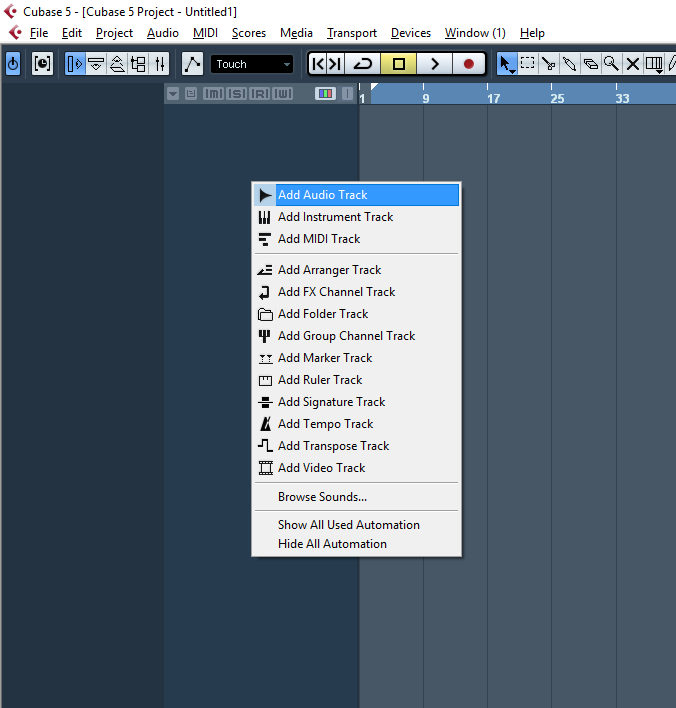
Task: Click the track color palette button
Action: pos(325,93)
